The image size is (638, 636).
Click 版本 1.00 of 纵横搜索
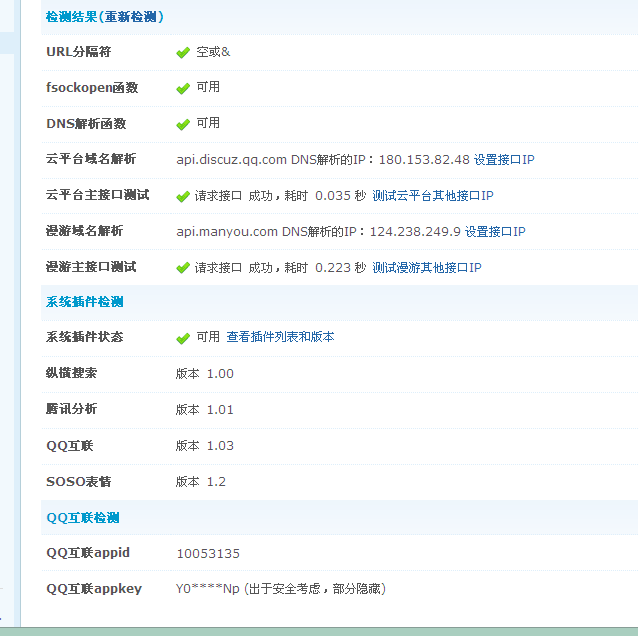pyautogui.click(x=205, y=374)
